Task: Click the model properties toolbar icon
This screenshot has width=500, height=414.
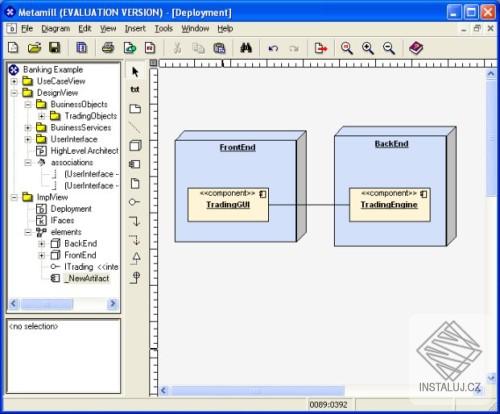Action: [82, 48]
